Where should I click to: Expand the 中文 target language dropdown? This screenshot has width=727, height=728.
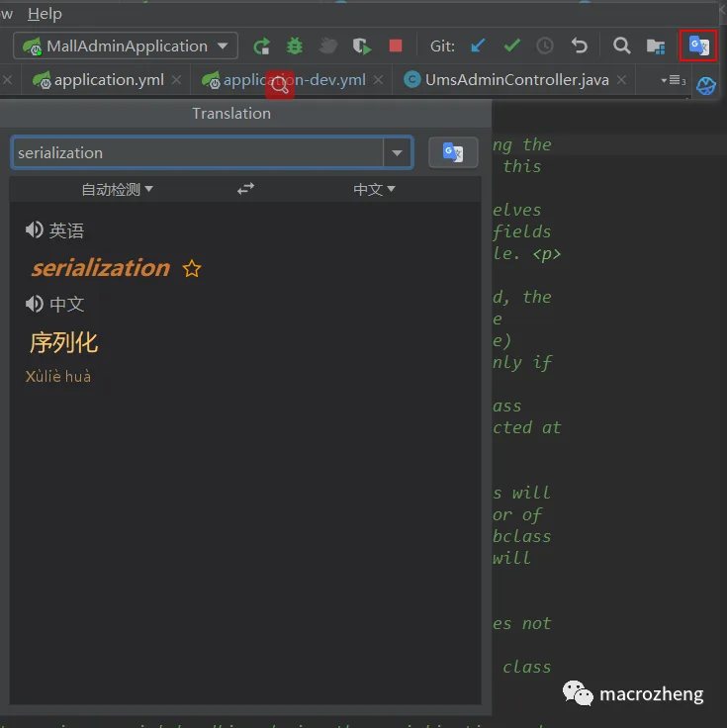[374, 189]
